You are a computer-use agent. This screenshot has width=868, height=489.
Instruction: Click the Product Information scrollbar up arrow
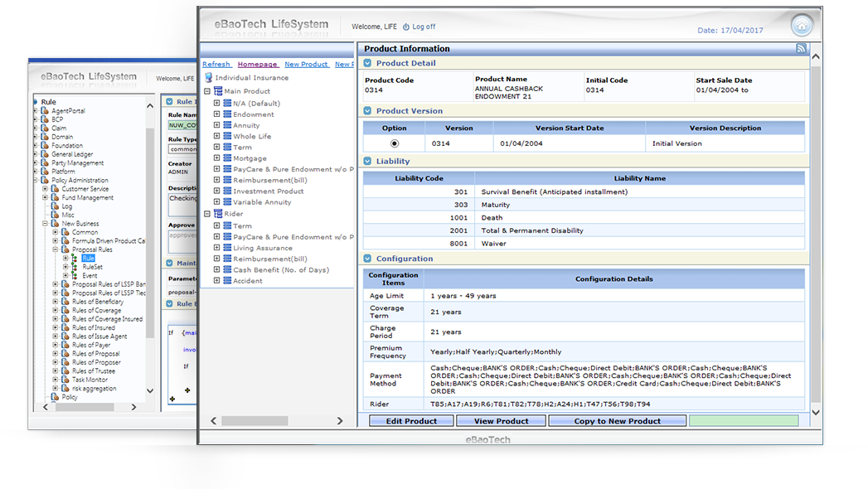816,56
